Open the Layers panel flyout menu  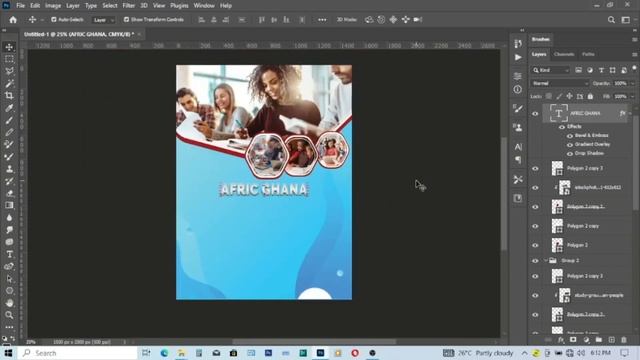coord(634,54)
